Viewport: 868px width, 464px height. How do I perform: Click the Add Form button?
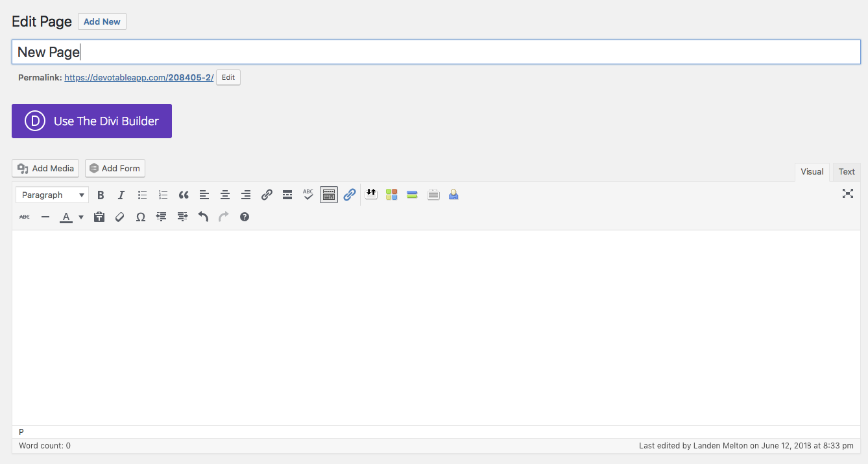[115, 168]
